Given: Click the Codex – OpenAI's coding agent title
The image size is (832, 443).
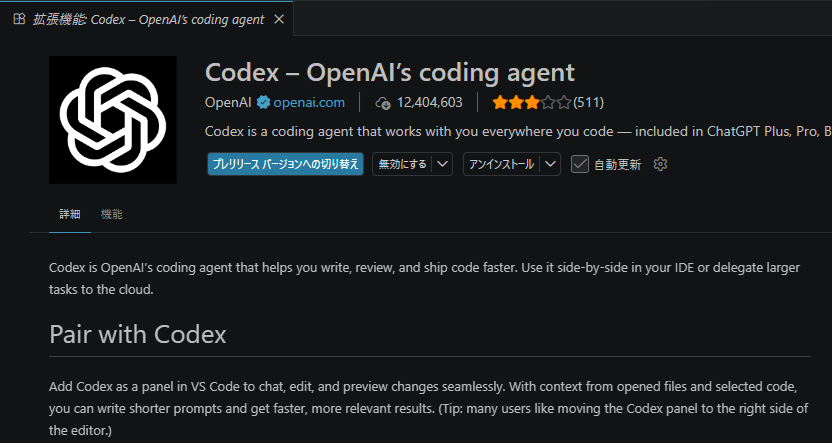Looking at the screenshot, I should pyautogui.click(x=389, y=73).
